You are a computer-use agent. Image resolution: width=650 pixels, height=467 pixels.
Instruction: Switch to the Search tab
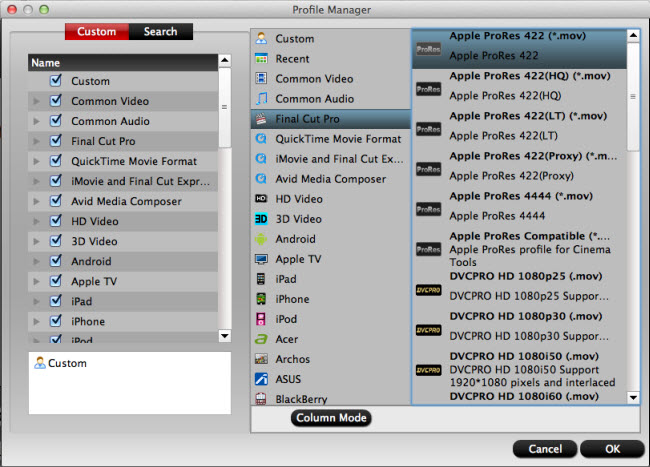tap(160, 31)
